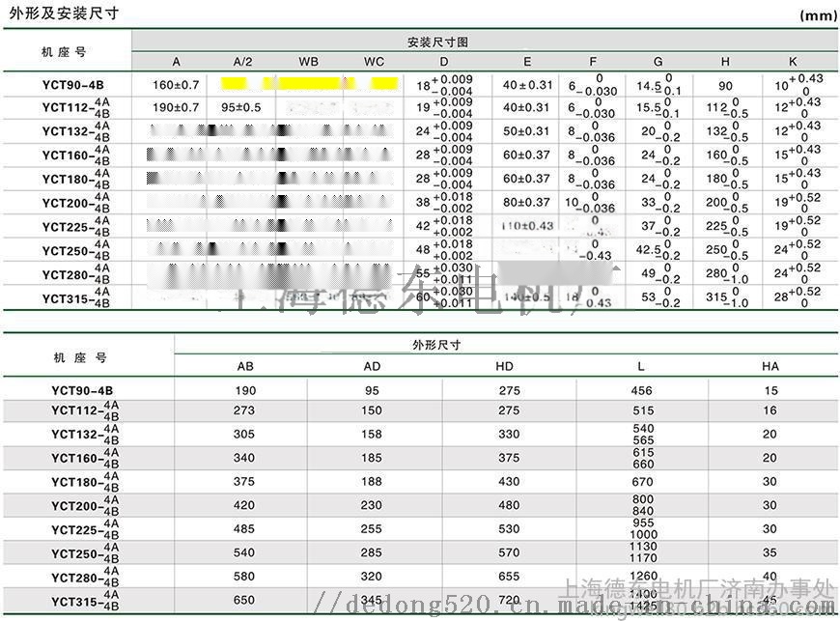Click HD value 655
Screen dimensions: 840x621
(x=509, y=576)
